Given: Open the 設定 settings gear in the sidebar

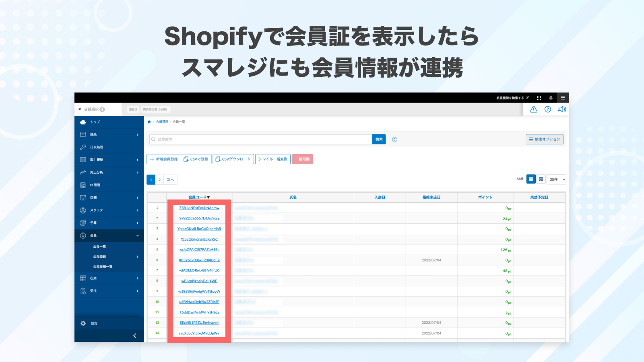Looking at the screenshot, I should pos(83,323).
